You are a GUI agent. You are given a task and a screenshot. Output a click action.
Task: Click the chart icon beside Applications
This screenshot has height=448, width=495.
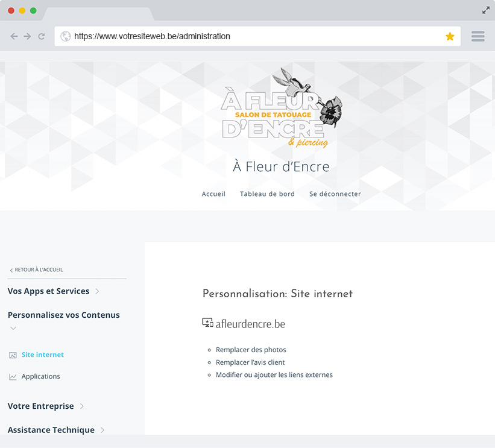[13, 377]
